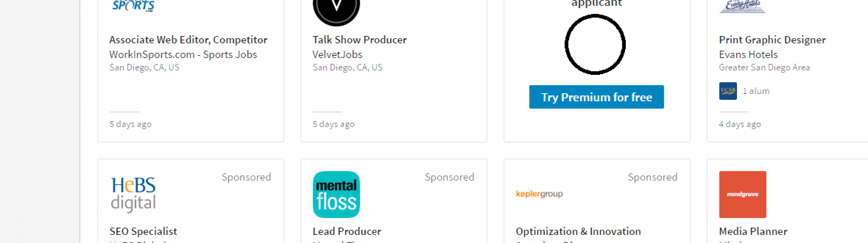868x243 pixels.
Task: Open the Media Planner job
Action: [753, 231]
